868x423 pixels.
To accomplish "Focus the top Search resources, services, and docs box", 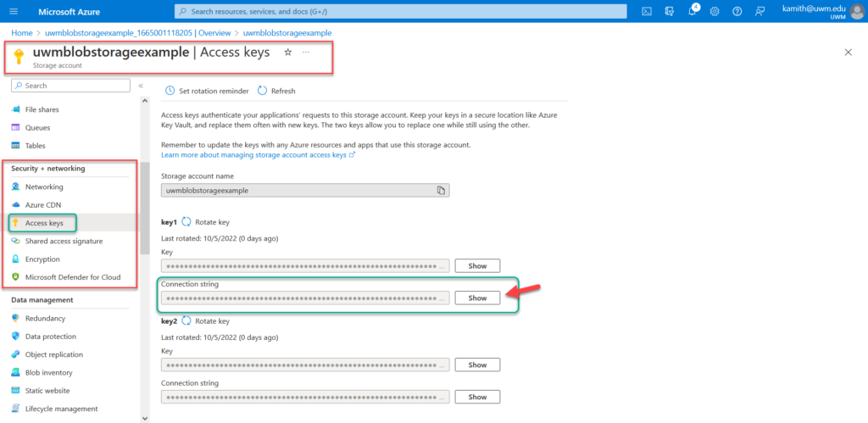I will coord(401,11).
